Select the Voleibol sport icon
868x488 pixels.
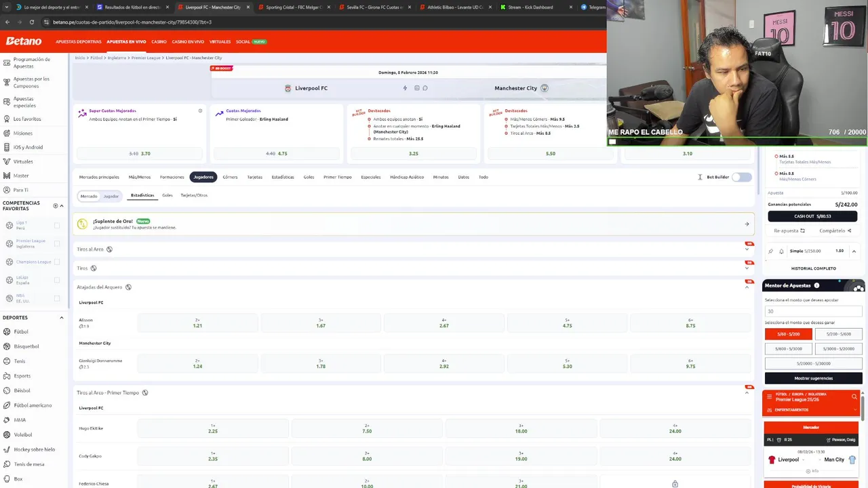pyautogui.click(x=6, y=434)
